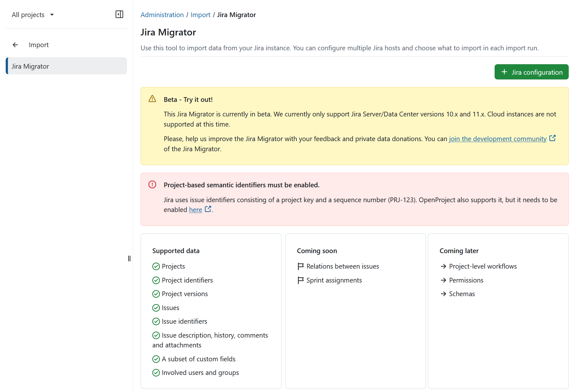This screenshot has height=392, width=576.
Task: Click the 'Supported data' heading
Action: 176,251
